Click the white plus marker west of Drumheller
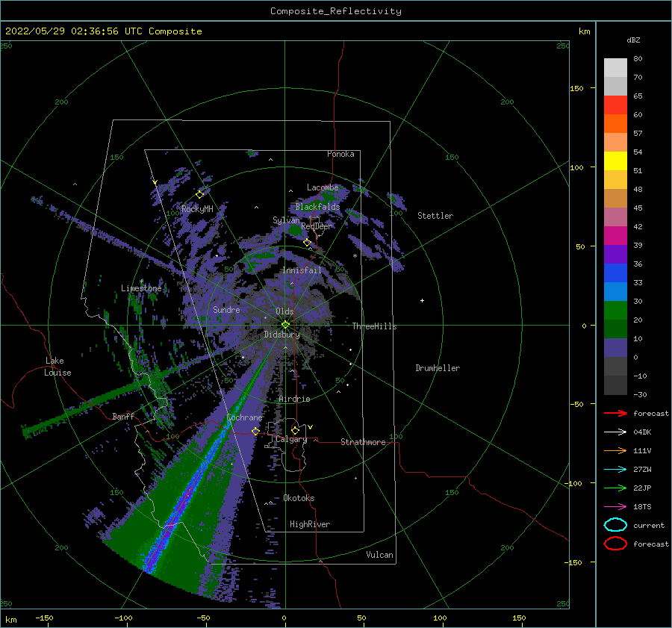The image size is (672, 628). [422, 300]
